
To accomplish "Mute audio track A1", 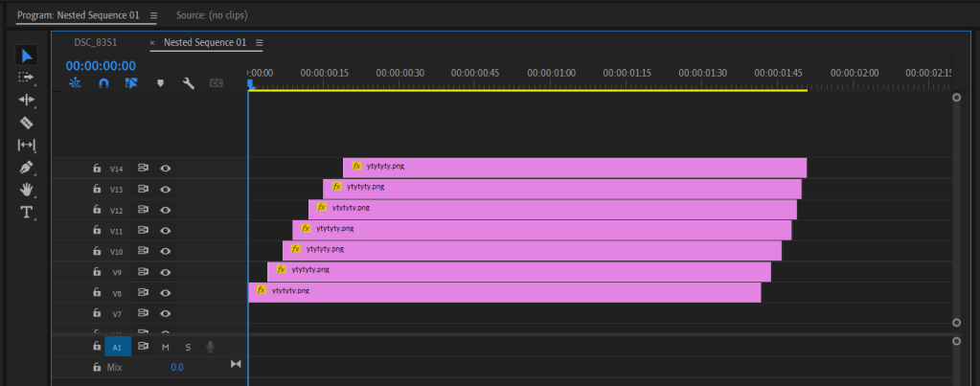I will 165,347.
